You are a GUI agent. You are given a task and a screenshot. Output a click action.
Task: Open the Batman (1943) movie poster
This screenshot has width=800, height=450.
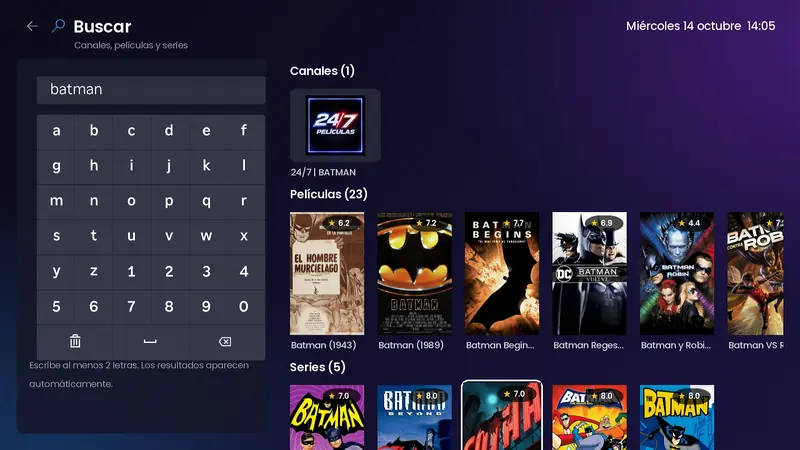point(327,273)
